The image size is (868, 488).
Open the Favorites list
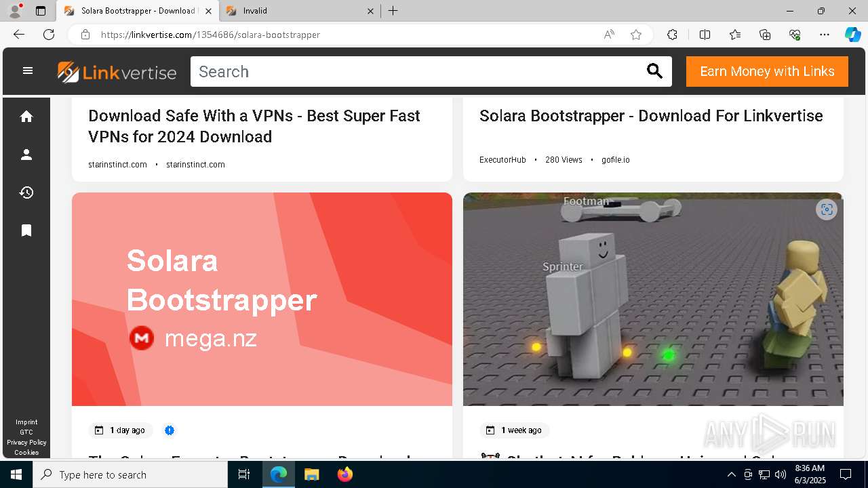point(735,35)
